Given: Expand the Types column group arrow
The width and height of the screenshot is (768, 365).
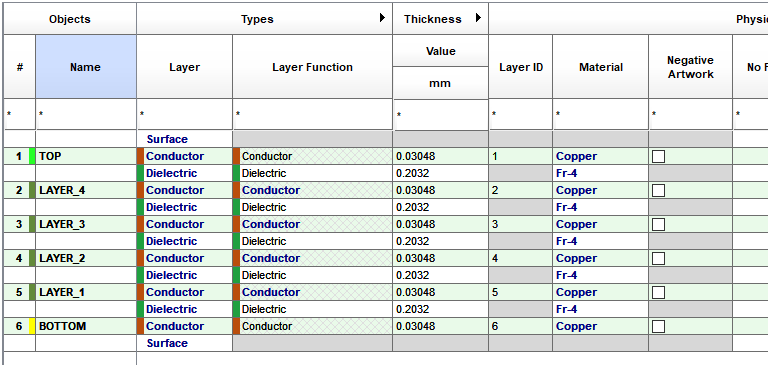Looking at the screenshot, I should click(x=383, y=18).
